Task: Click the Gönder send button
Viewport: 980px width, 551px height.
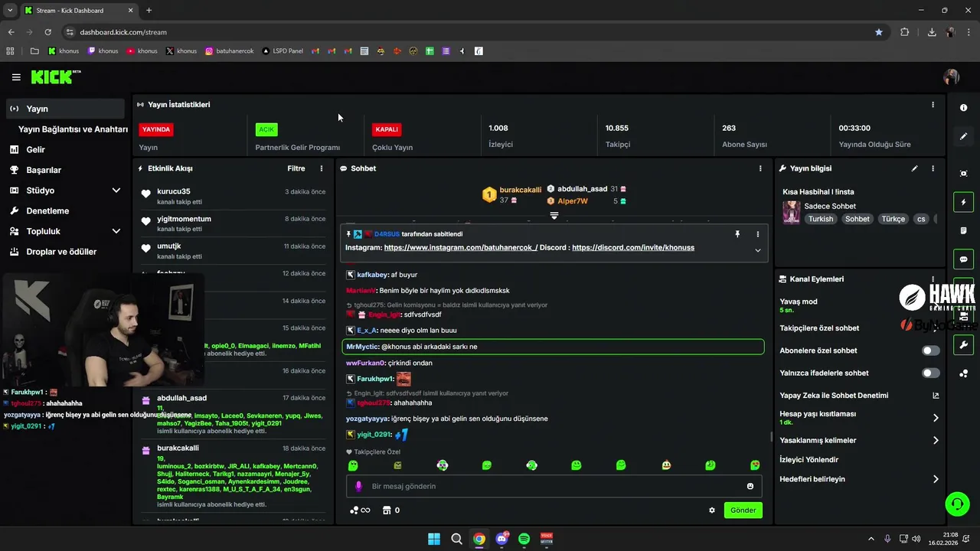Action: (743, 510)
